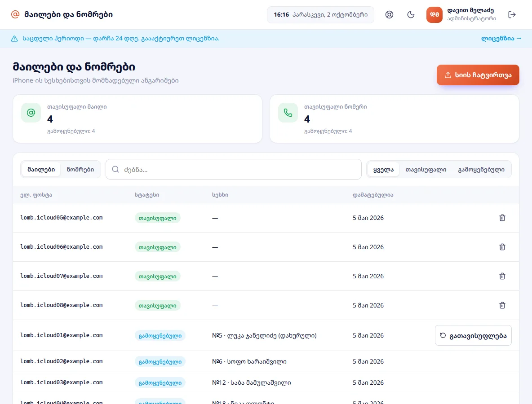Open the დმ user avatar
This screenshot has width=532, height=404.
click(x=434, y=14)
